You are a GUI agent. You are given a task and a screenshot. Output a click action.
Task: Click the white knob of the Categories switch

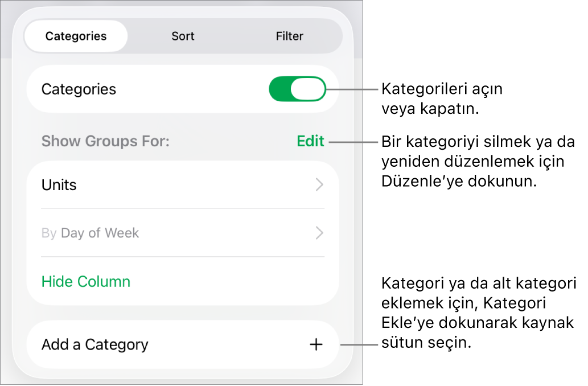(308, 89)
